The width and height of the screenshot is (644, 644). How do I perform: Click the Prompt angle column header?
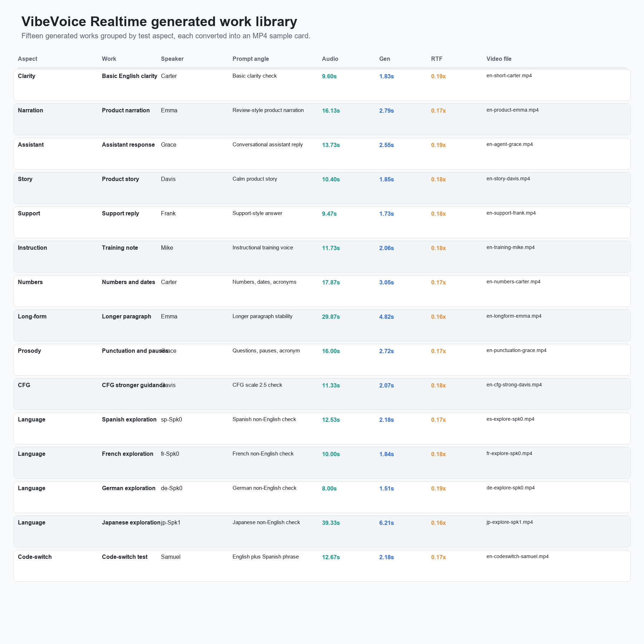[x=250, y=59]
